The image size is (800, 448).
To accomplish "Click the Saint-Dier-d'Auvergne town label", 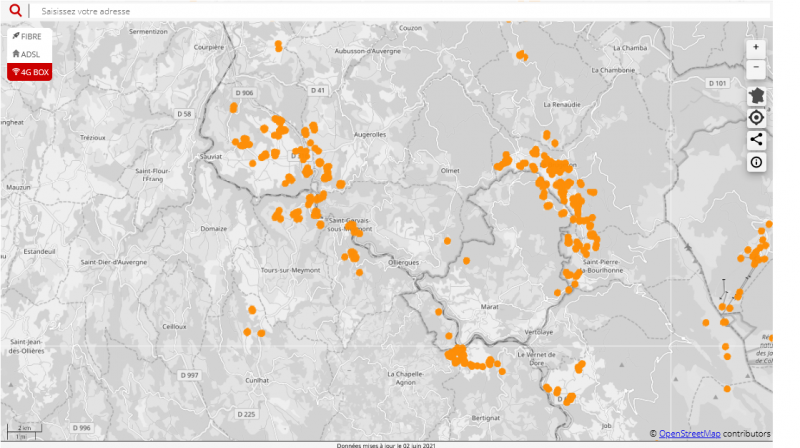I will (x=114, y=262).
